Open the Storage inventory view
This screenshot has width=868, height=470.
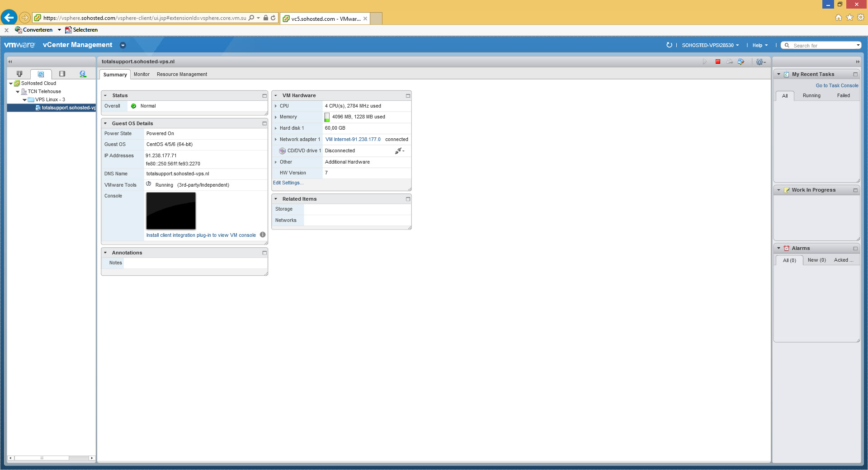pyautogui.click(x=62, y=74)
